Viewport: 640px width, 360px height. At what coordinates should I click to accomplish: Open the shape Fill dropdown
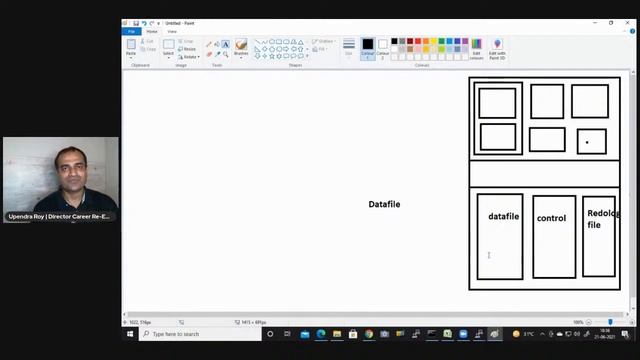pyautogui.click(x=320, y=49)
